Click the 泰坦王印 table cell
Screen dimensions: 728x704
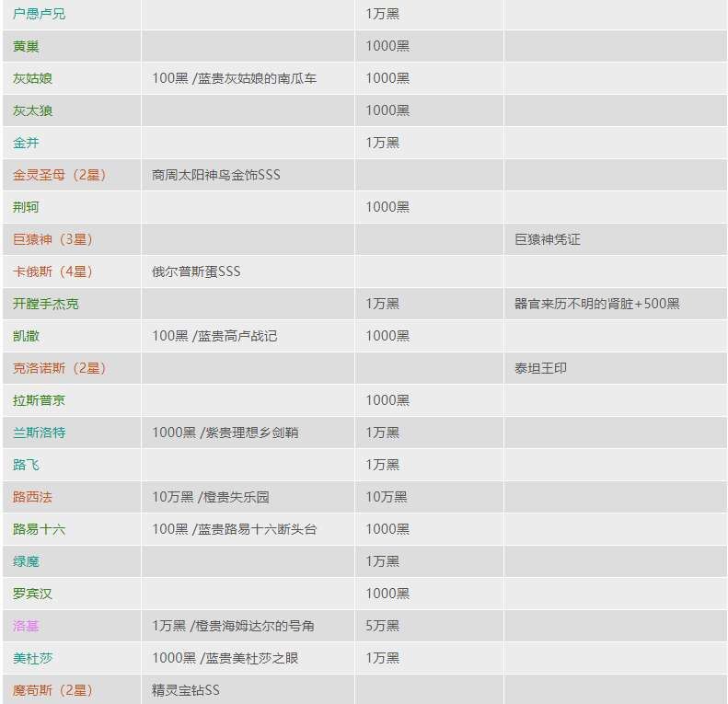(x=541, y=368)
